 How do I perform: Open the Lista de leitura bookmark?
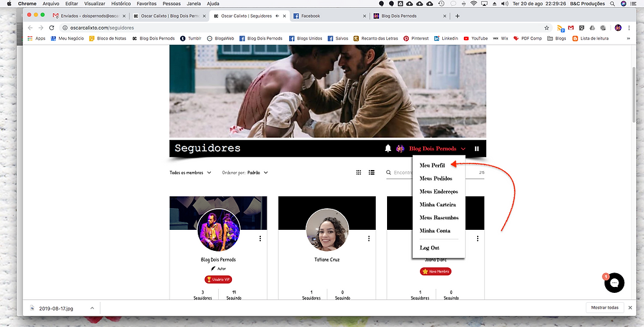coord(590,39)
